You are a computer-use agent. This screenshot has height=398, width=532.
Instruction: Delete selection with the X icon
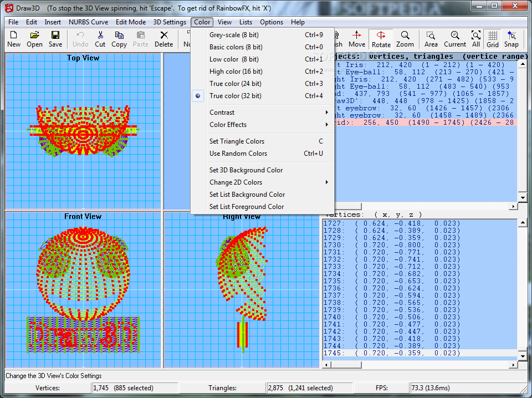[164, 39]
